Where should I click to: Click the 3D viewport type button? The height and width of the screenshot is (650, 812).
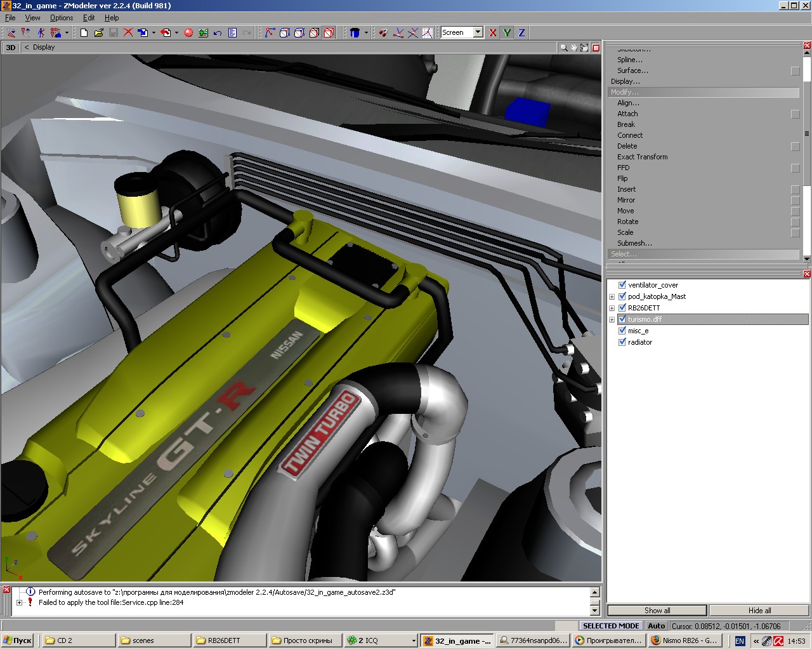[x=11, y=47]
